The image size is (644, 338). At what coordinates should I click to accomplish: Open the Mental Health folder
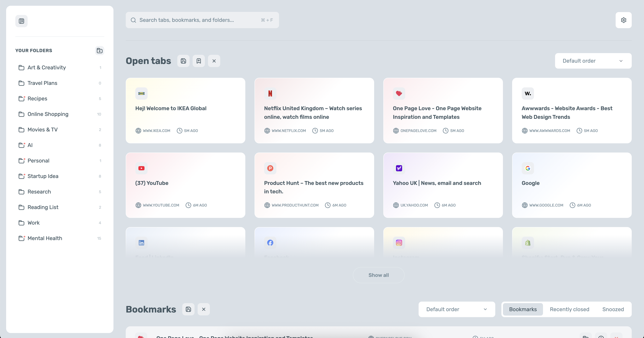[60, 238]
